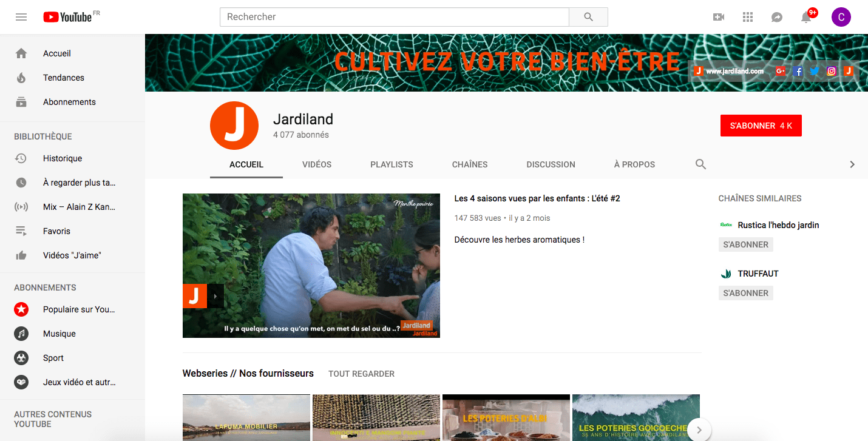This screenshot has height=441, width=868.
Task: Click the Découvre les herbes aromatiques description
Action: [x=520, y=240]
